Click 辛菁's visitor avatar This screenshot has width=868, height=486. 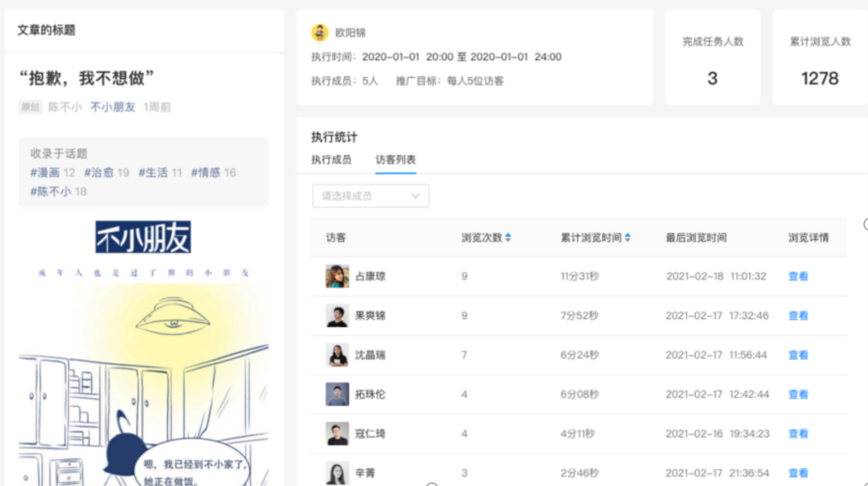tap(337, 472)
